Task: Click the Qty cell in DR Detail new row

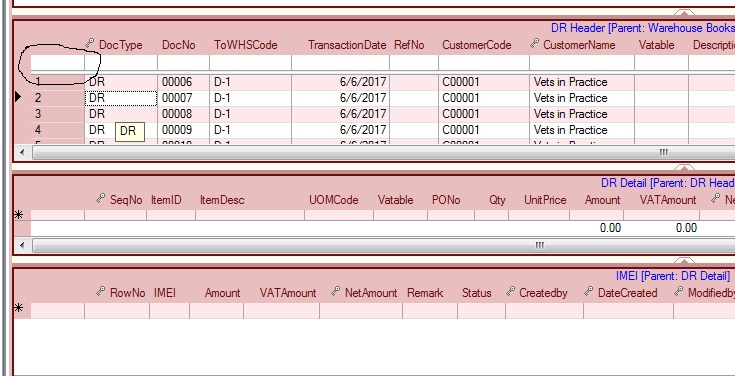Action: point(491,215)
